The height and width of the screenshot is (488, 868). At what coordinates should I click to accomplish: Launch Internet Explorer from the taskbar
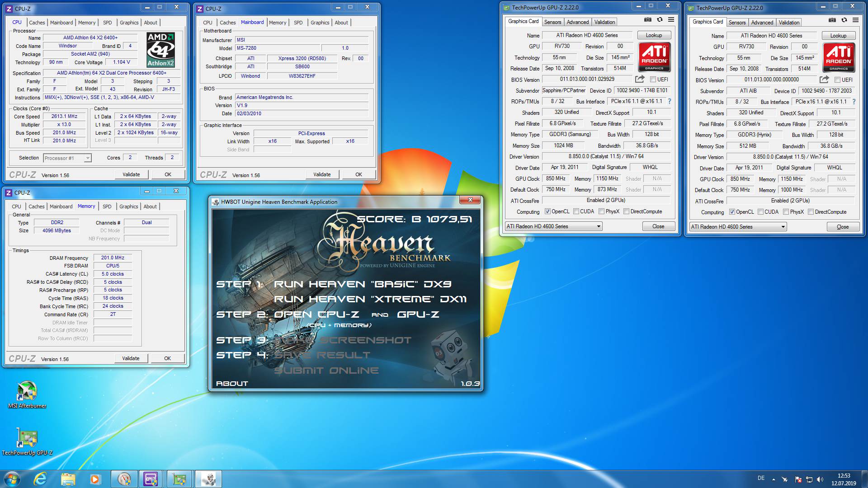click(41, 479)
